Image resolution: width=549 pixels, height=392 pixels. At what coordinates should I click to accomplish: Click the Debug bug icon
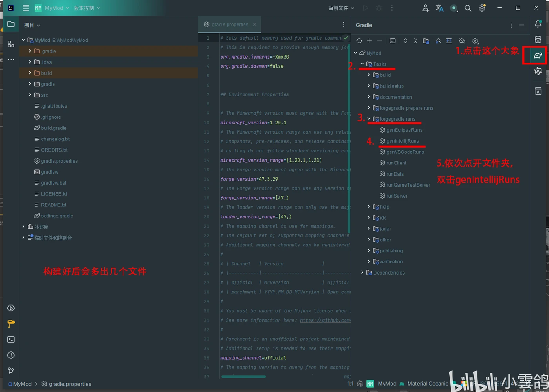pos(379,8)
